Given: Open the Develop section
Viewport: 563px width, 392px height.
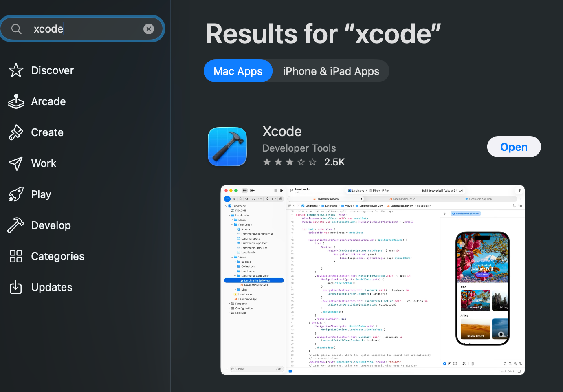Looking at the screenshot, I should pyautogui.click(x=51, y=225).
